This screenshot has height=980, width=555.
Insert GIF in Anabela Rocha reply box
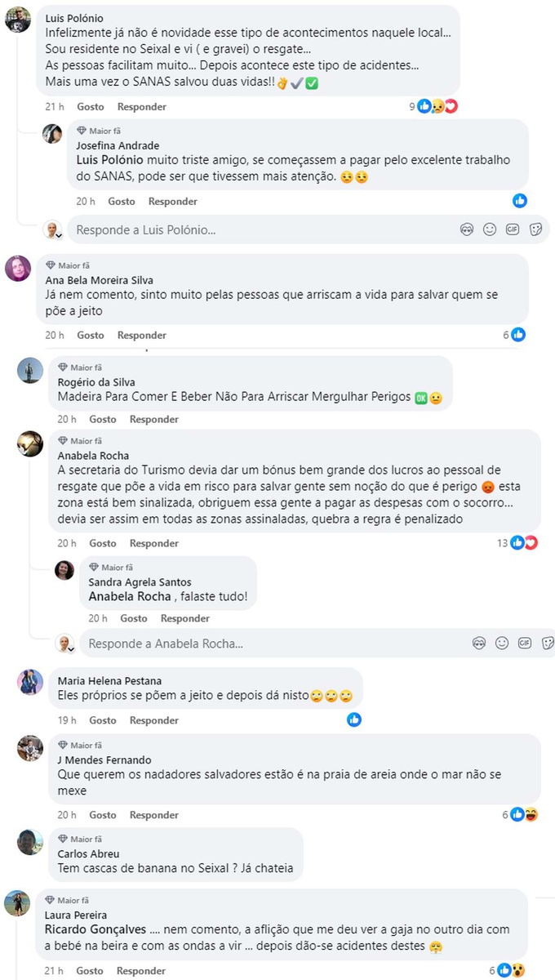coord(525,644)
